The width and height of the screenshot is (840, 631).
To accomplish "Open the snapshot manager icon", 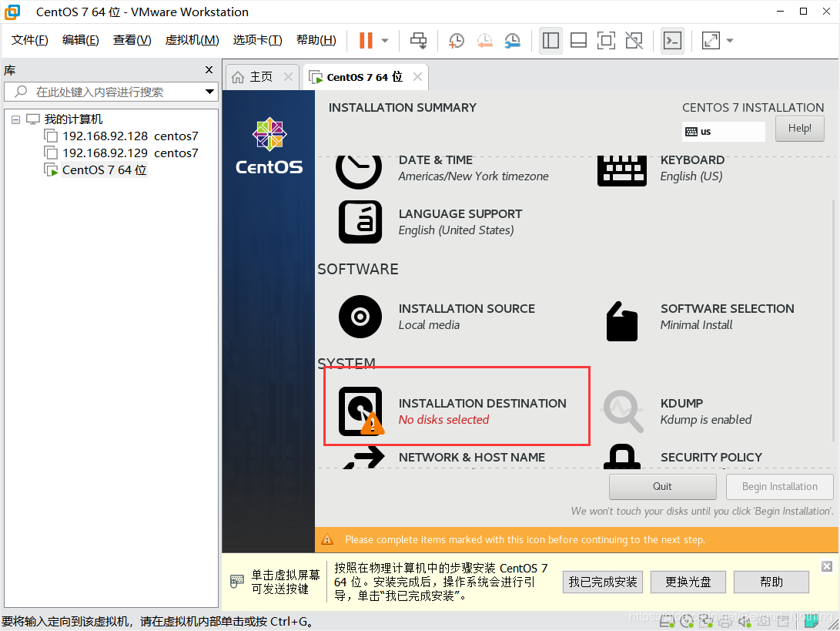I will (512, 40).
